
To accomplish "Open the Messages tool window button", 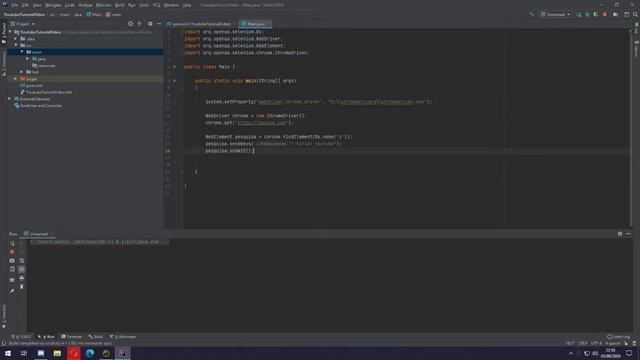I will tap(123, 337).
